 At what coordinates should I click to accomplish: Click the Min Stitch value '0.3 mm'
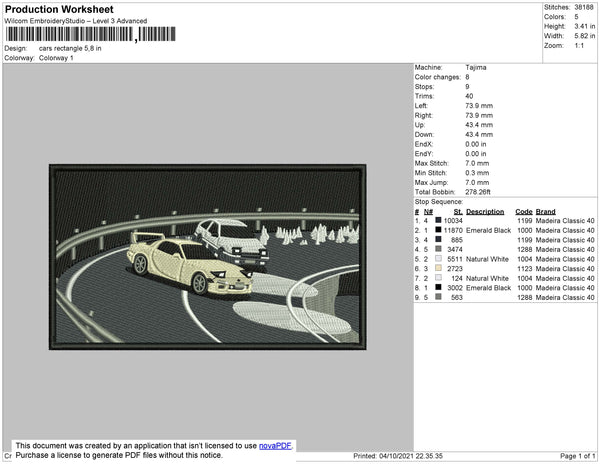(477, 173)
